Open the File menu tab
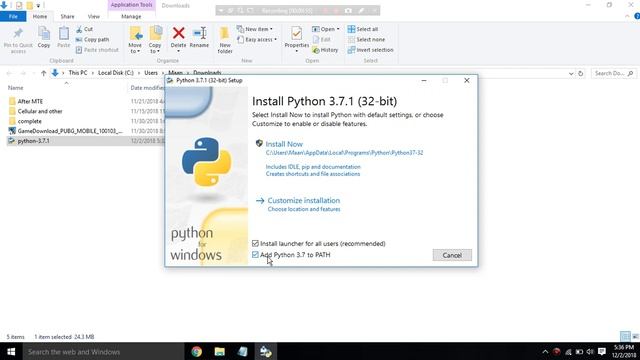 [13, 16]
